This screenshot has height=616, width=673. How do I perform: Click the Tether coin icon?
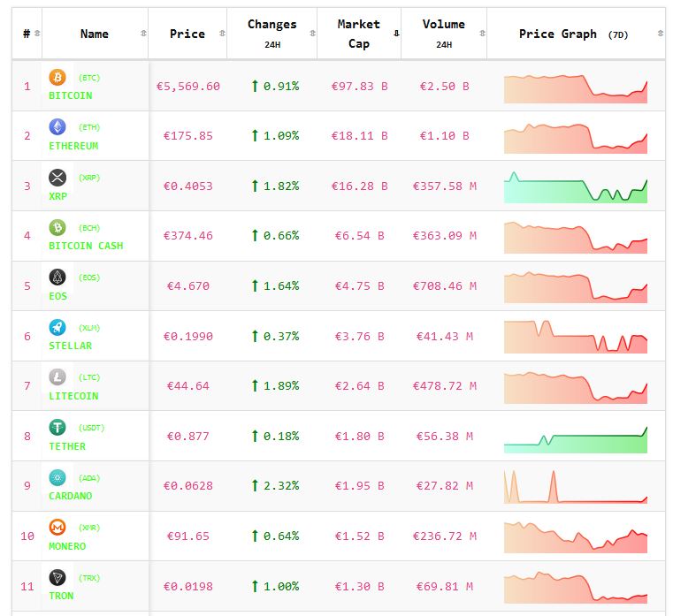tap(57, 428)
